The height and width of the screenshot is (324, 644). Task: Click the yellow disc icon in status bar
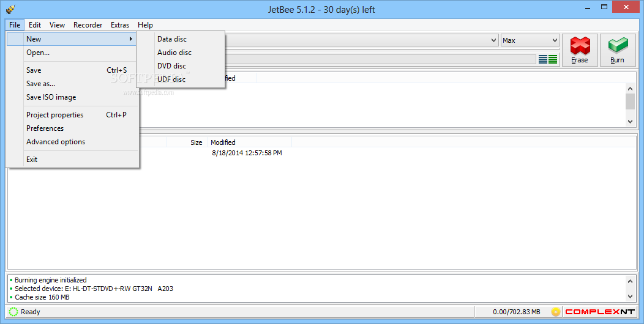(556, 312)
